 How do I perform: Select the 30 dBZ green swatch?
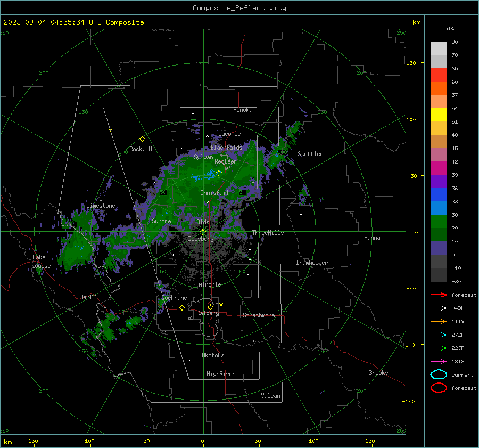439,221
